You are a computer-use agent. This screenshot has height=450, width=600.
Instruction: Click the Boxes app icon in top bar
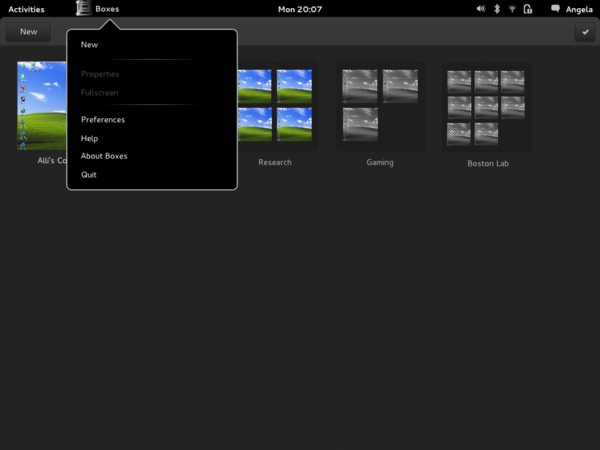(83, 8)
